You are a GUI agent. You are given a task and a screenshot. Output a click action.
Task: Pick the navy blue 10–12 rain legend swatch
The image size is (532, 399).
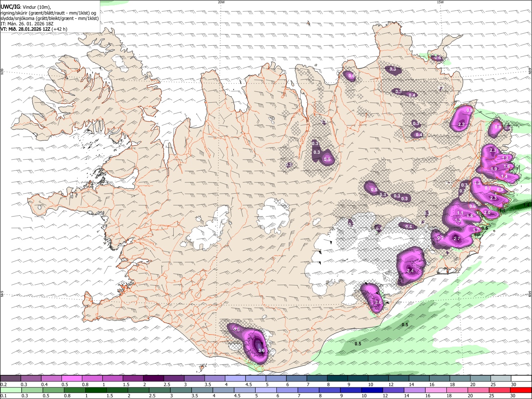coord(372,390)
